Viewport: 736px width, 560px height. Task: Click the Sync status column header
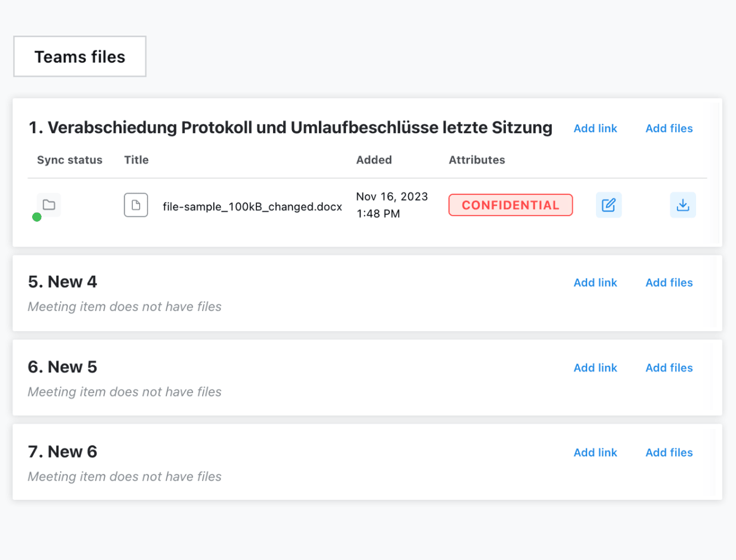[70, 160]
